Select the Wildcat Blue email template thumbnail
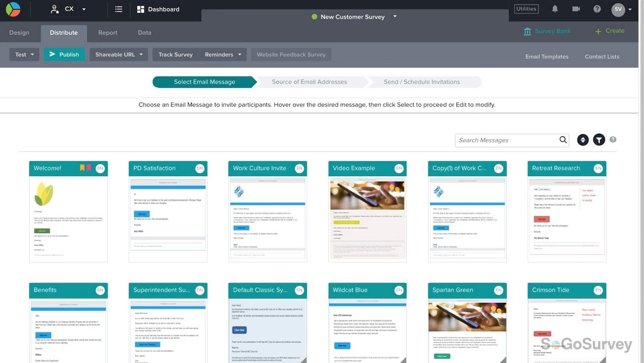The width and height of the screenshot is (644, 363). (367, 322)
